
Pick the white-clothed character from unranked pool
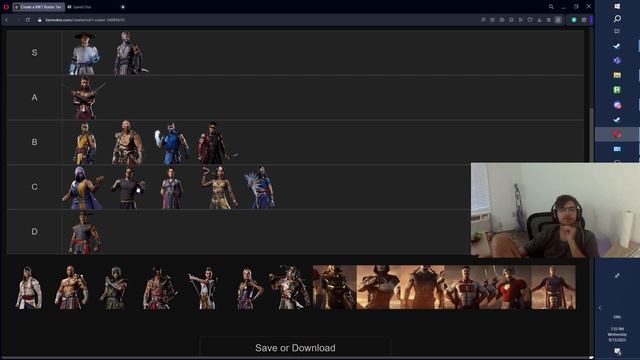pyautogui.click(x=28, y=287)
